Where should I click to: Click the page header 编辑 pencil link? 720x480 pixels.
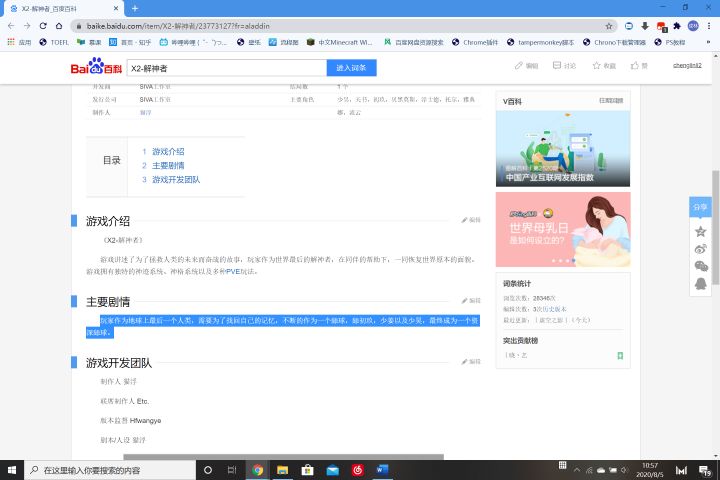pos(526,66)
